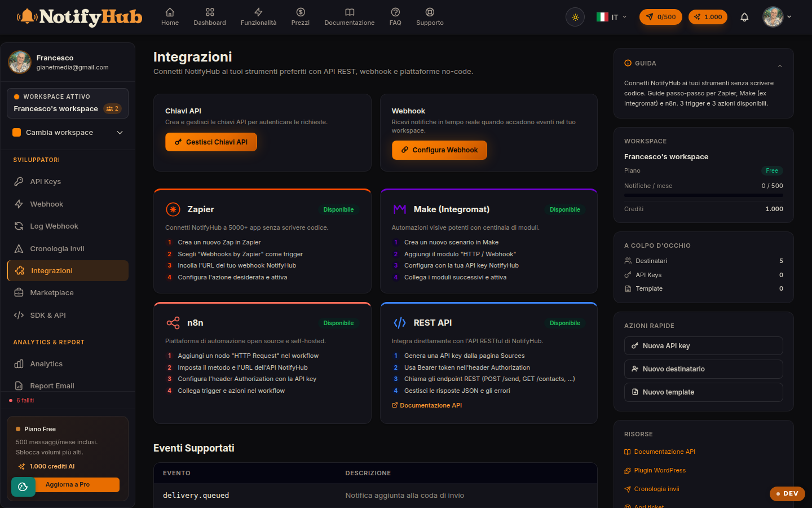Click the REST API code icon
Image resolution: width=812 pixels, height=508 pixels.
pos(400,323)
